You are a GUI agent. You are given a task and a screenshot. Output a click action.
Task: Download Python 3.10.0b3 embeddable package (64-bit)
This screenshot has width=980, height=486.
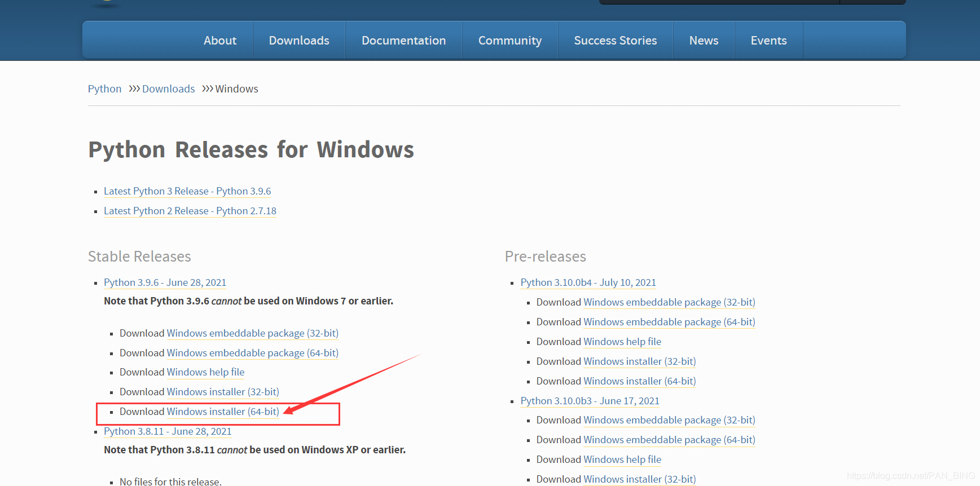pos(669,440)
